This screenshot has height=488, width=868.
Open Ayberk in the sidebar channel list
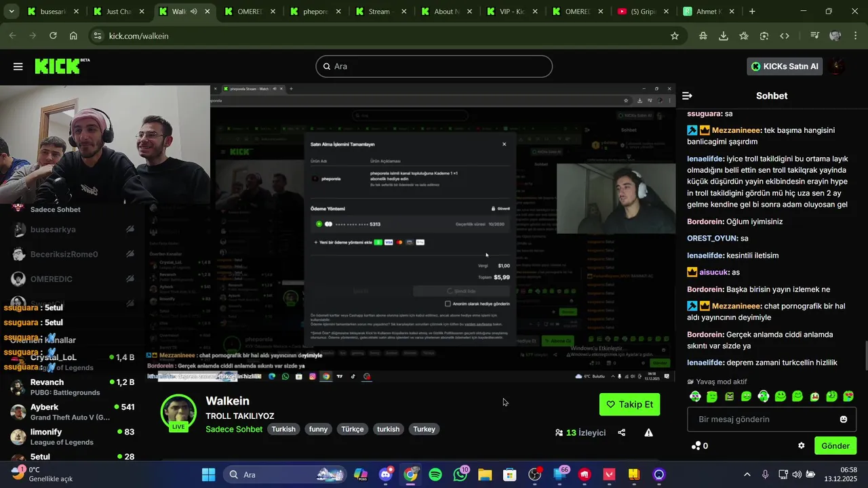pos(73,412)
